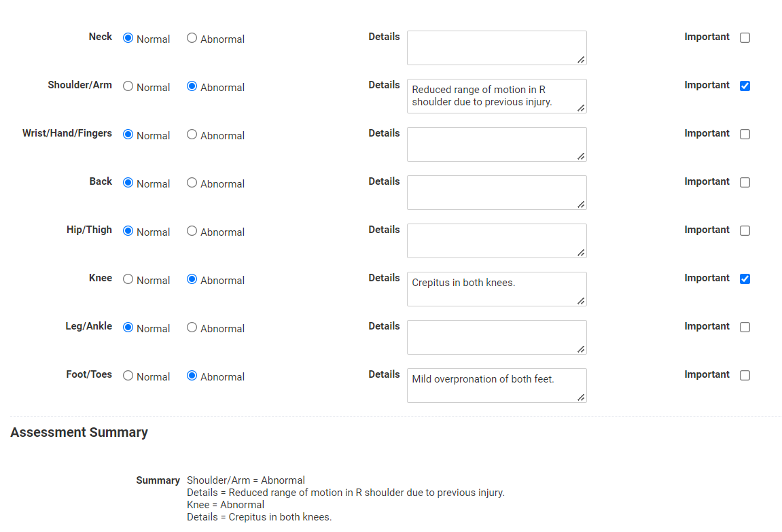Grab resize handle of Back details box
The image size is (782, 532).
[x=581, y=205]
